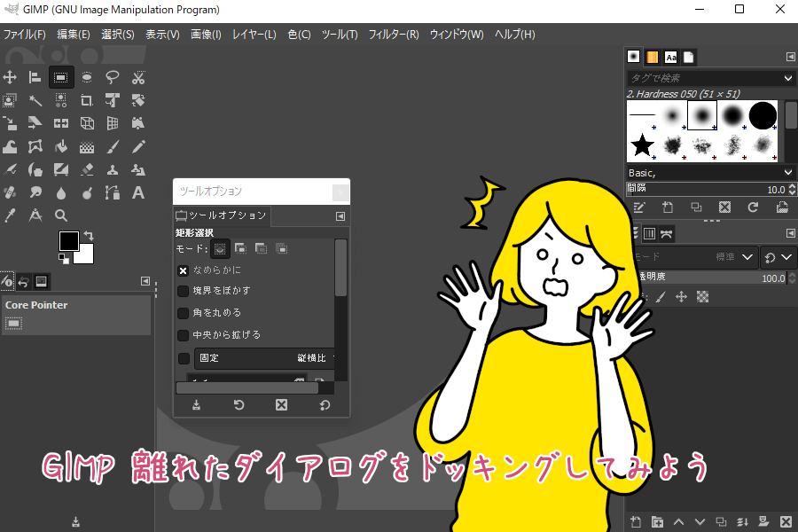Tick the 固定 aspect ratio checkbox
798x532 pixels.
click(x=184, y=358)
